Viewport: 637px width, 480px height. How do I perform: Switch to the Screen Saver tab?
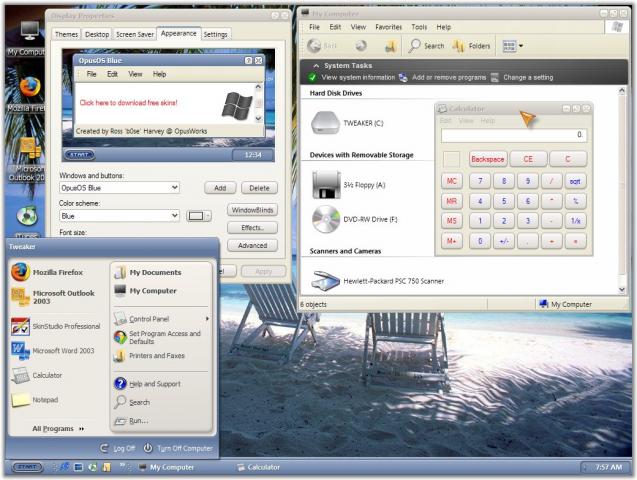(x=134, y=35)
